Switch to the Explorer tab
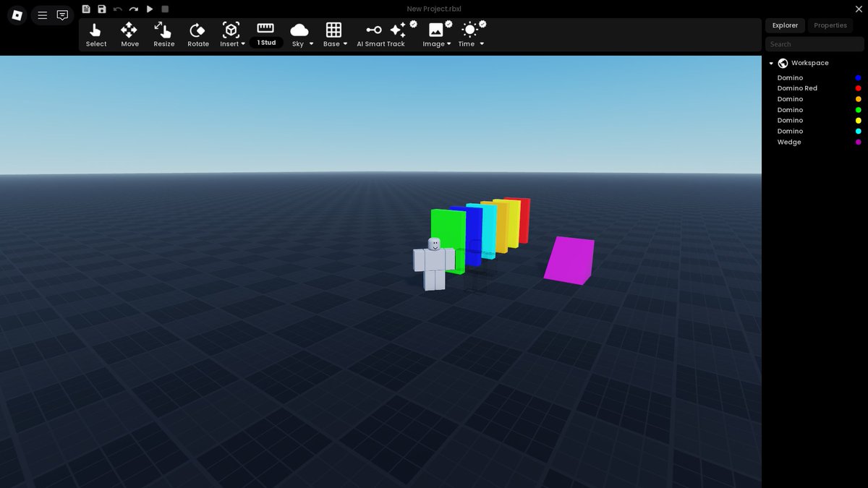Viewport: 868px width, 488px height. (x=785, y=25)
